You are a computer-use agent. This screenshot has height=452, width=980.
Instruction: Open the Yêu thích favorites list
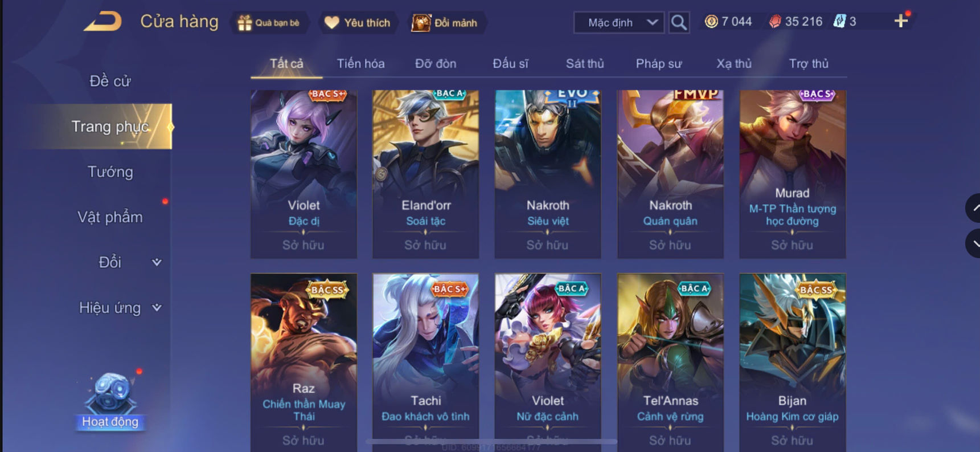click(357, 23)
